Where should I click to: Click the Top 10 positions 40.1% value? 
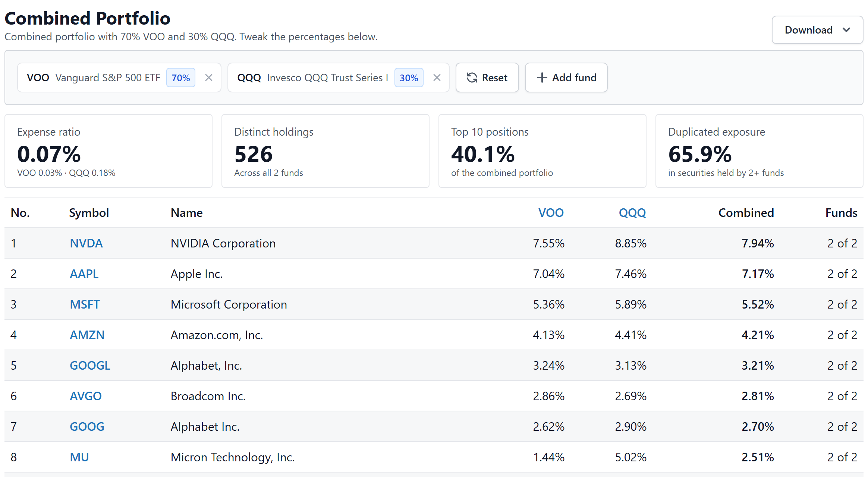tap(483, 154)
